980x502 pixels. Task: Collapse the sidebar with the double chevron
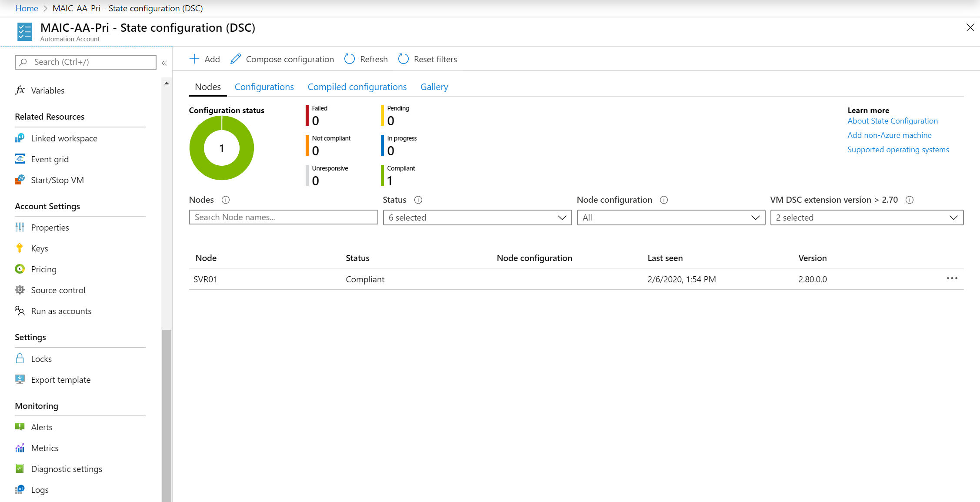(x=164, y=63)
